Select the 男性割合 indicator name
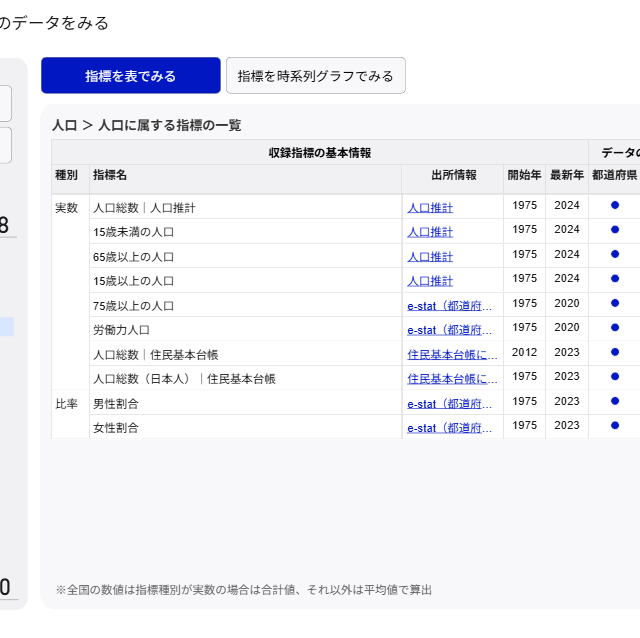The height and width of the screenshot is (638, 640). tap(116, 403)
